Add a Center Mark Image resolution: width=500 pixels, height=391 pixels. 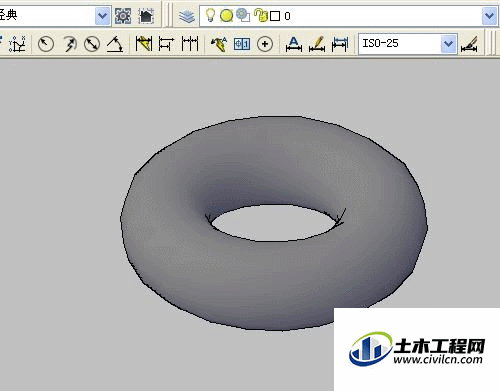click(x=265, y=44)
